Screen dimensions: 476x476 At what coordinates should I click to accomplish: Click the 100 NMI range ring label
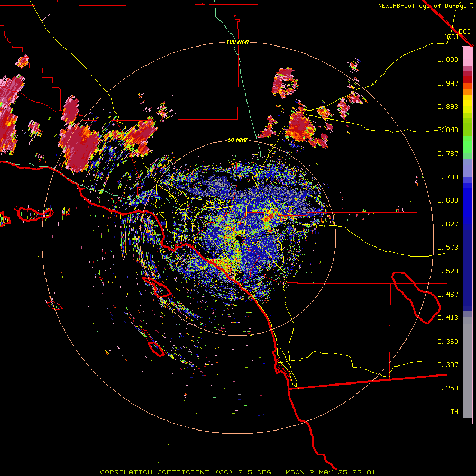(x=237, y=42)
